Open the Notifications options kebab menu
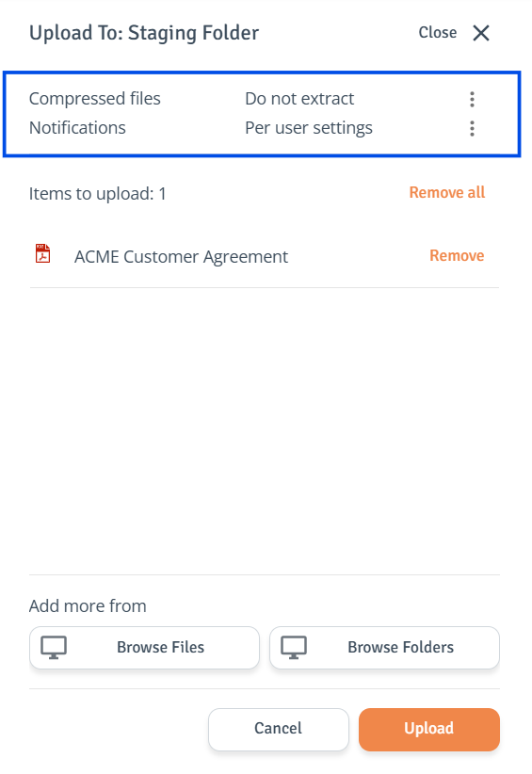The width and height of the screenshot is (532, 774). pos(472,128)
